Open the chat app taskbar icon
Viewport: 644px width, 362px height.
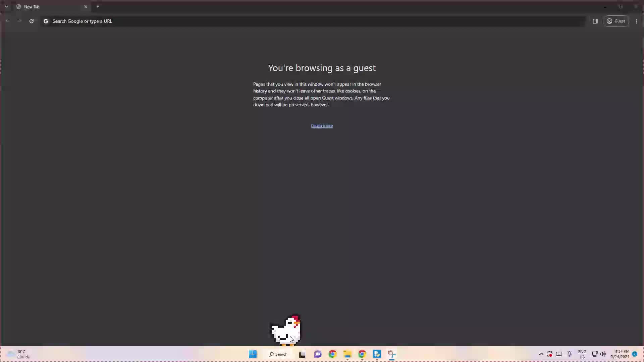tap(318, 354)
